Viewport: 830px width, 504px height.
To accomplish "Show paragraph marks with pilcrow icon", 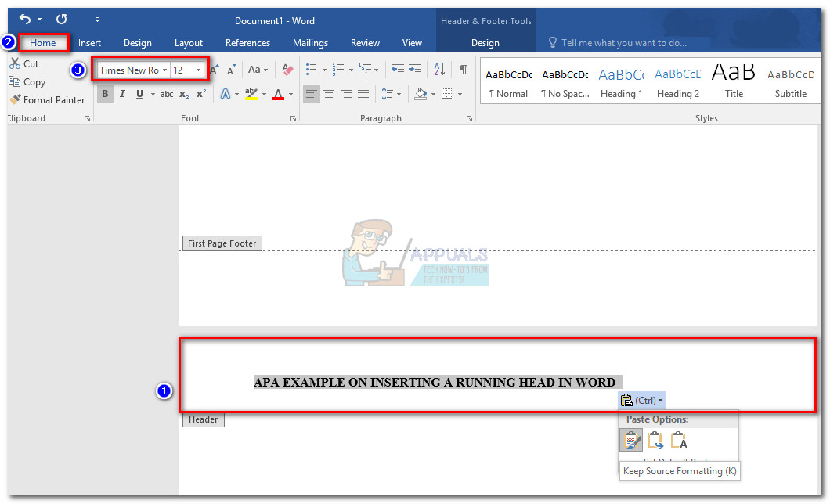I will click(x=463, y=70).
